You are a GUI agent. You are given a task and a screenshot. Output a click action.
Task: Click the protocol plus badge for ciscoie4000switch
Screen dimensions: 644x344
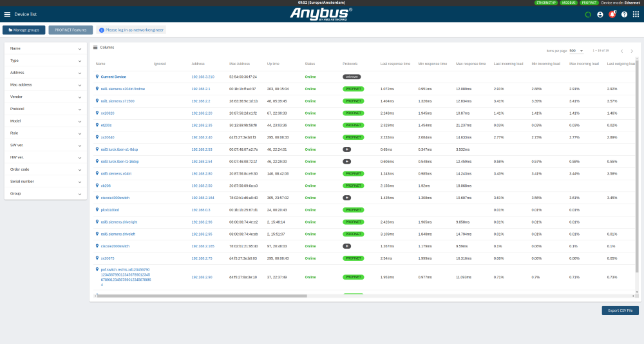pyautogui.click(x=346, y=198)
